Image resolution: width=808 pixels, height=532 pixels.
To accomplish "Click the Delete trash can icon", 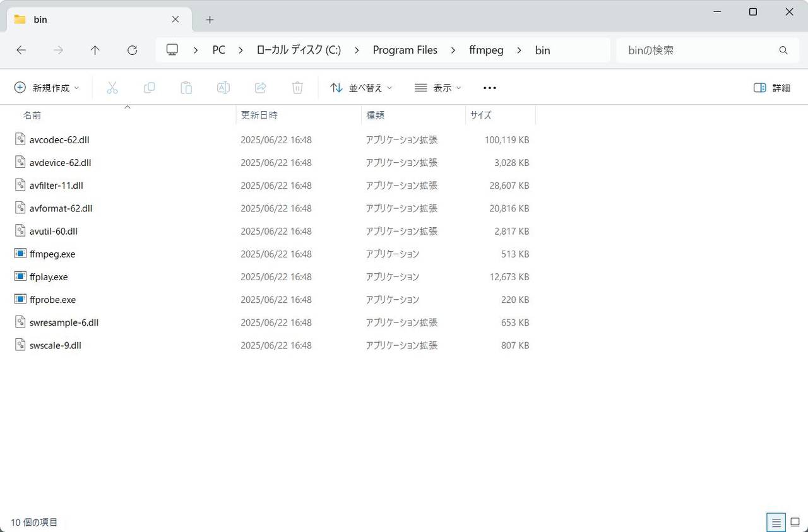I will point(297,88).
